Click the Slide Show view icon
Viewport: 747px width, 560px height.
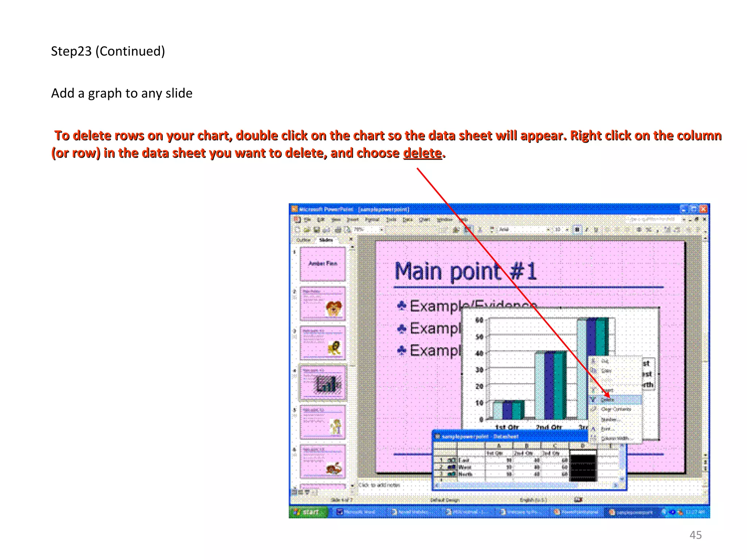click(x=307, y=492)
